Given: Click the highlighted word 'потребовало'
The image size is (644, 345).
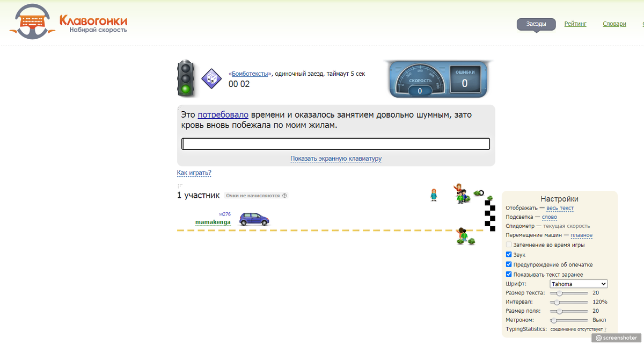Looking at the screenshot, I should (x=223, y=114).
